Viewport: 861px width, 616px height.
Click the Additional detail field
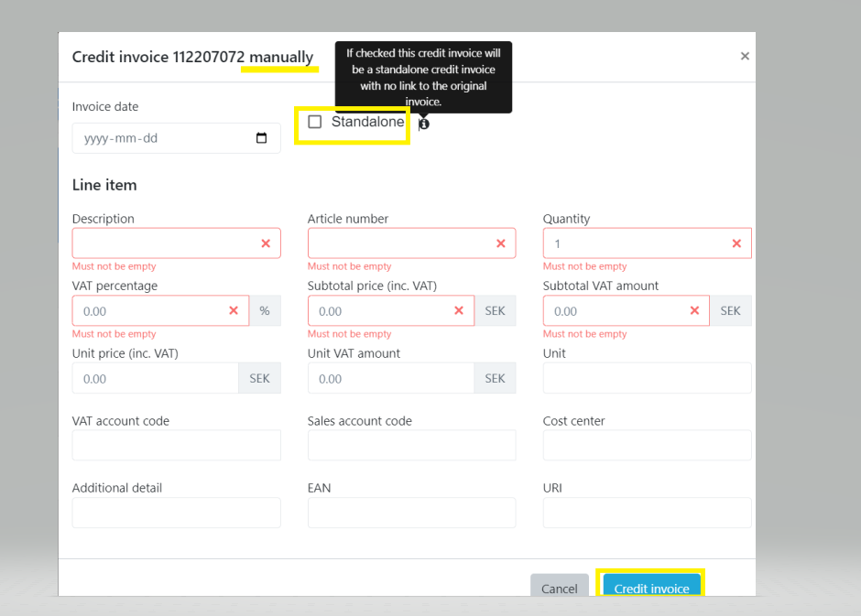[176, 513]
